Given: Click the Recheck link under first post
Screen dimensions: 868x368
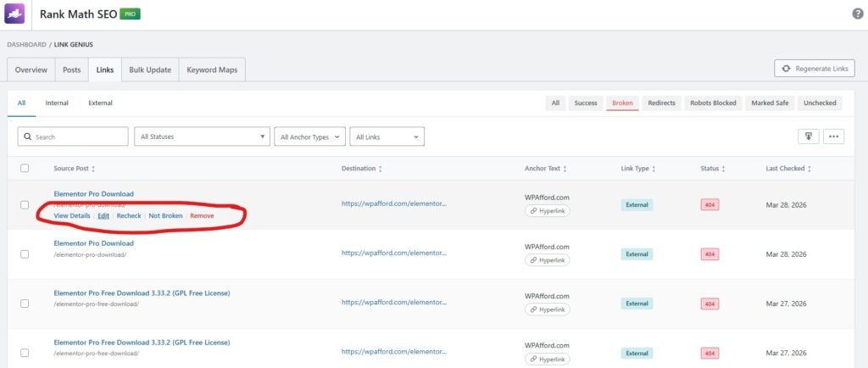Looking at the screenshot, I should [x=129, y=216].
